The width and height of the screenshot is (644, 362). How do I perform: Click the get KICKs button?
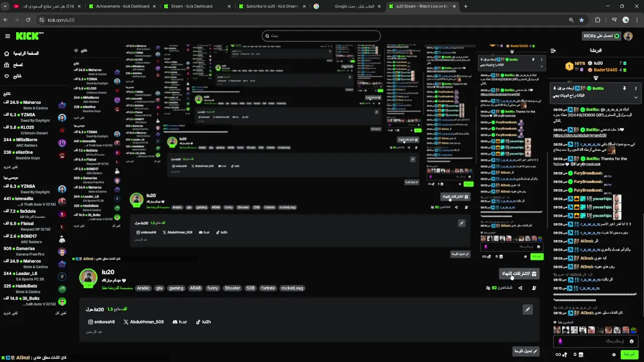point(601,36)
